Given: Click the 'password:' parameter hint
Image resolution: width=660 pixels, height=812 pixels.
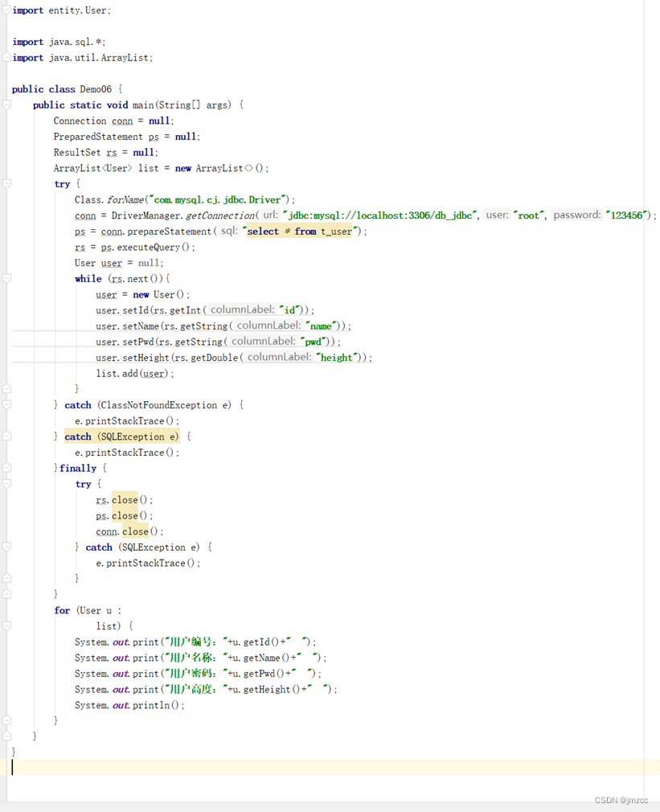Looking at the screenshot, I should tap(576, 215).
